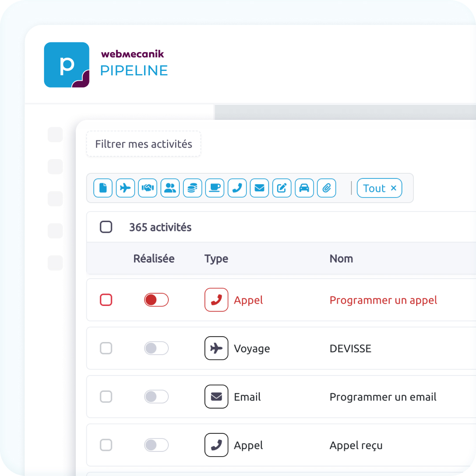This screenshot has height=476, width=476.
Task: Check the select-all activities checkbox
Action: [x=106, y=227]
